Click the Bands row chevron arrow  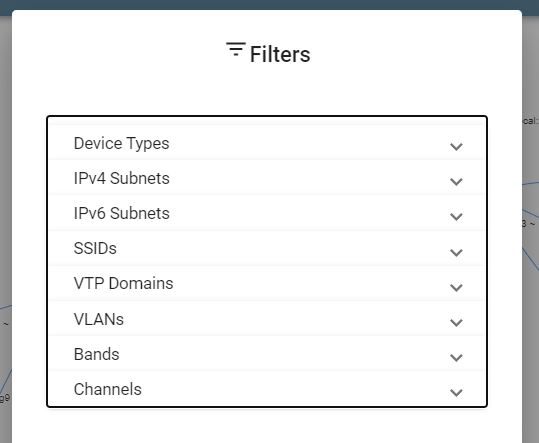tap(456, 358)
